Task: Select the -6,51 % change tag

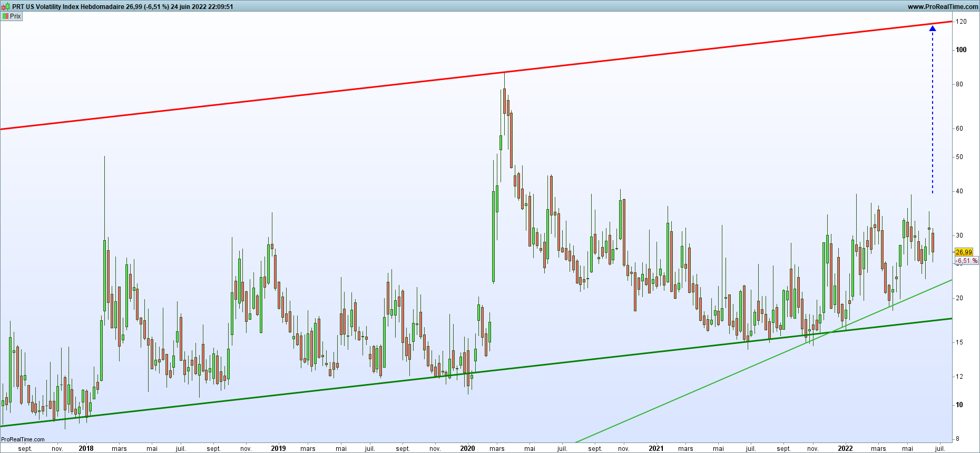Action: (x=966, y=261)
